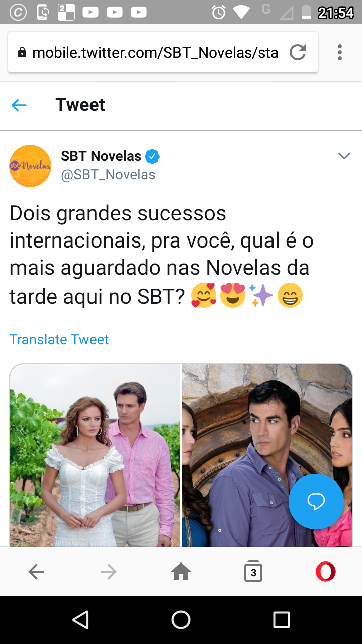Image resolution: width=362 pixels, height=644 pixels.
Task: Expand the tweet options chevron
Action: [x=344, y=156]
